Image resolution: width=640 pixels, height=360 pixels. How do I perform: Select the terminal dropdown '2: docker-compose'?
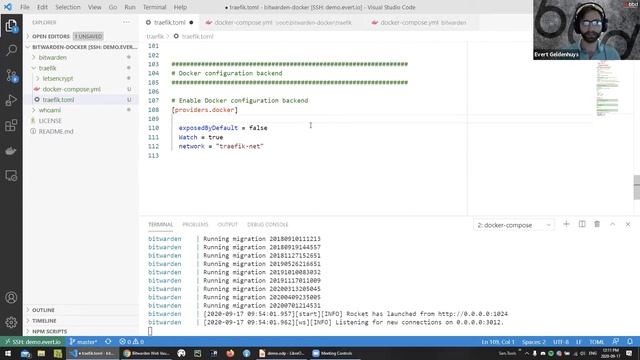coord(514,225)
